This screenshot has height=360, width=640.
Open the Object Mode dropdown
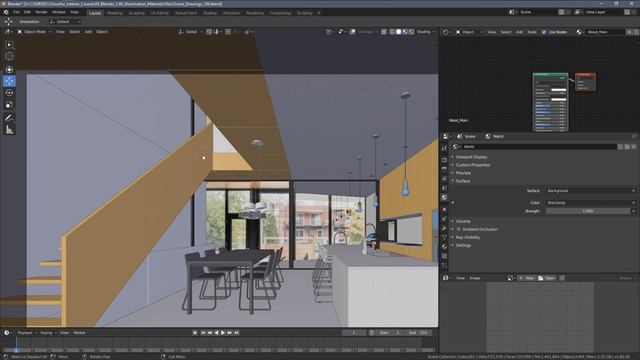click(35, 31)
